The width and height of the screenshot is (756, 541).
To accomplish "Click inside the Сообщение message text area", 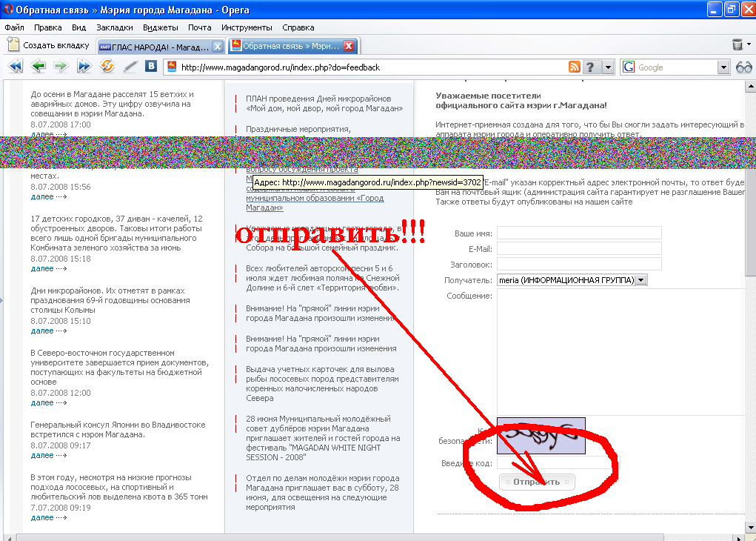I will point(618,348).
